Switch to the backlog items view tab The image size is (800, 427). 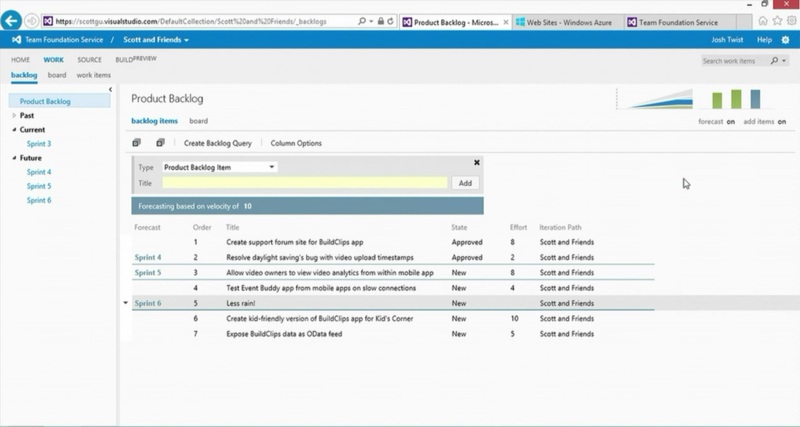click(155, 121)
